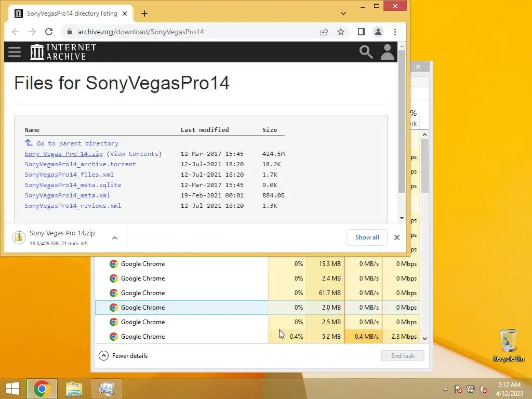Show hidden tray icons
532x399 pixels.
(445, 389)
